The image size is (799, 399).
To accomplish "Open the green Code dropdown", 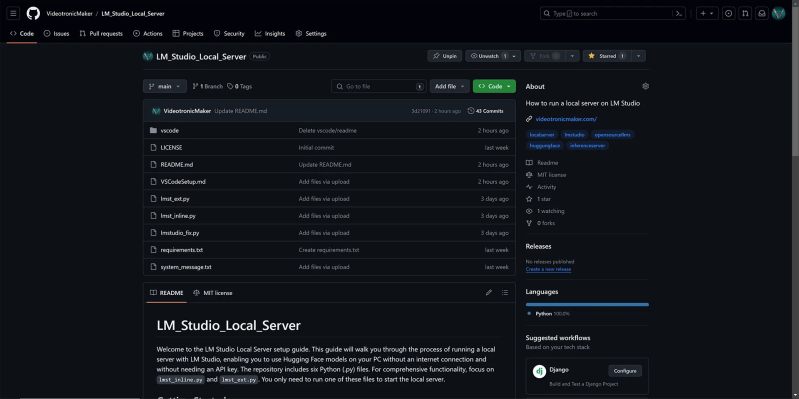I will (x=494, y=87).
